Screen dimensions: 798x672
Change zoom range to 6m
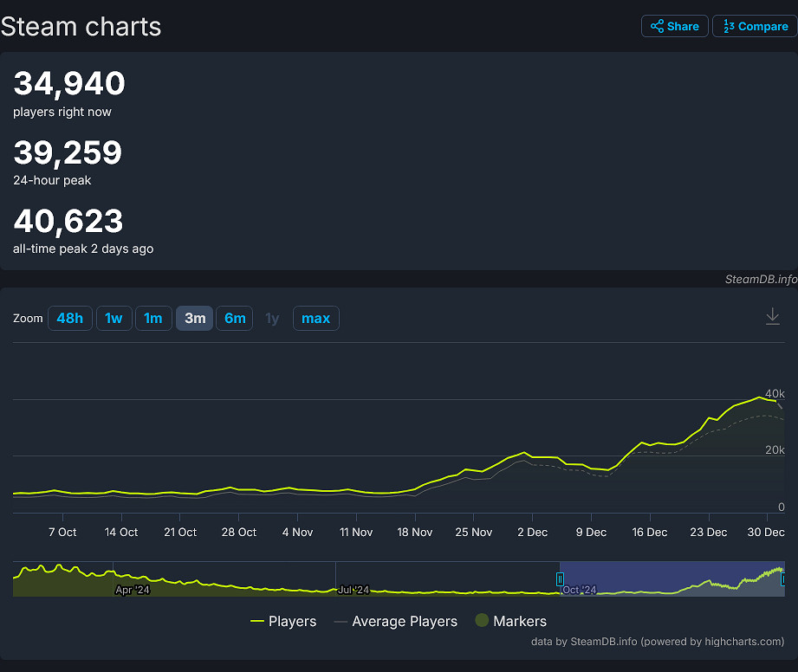pos(235,318)
